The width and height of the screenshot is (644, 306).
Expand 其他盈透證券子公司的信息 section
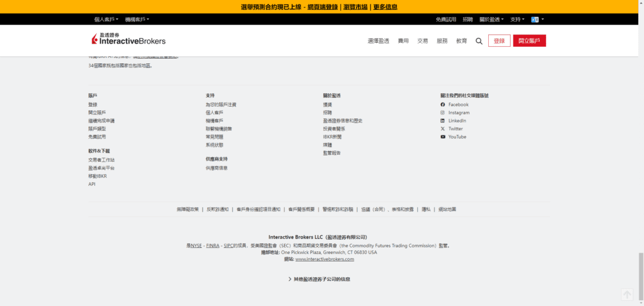click(x=319, y=280)
